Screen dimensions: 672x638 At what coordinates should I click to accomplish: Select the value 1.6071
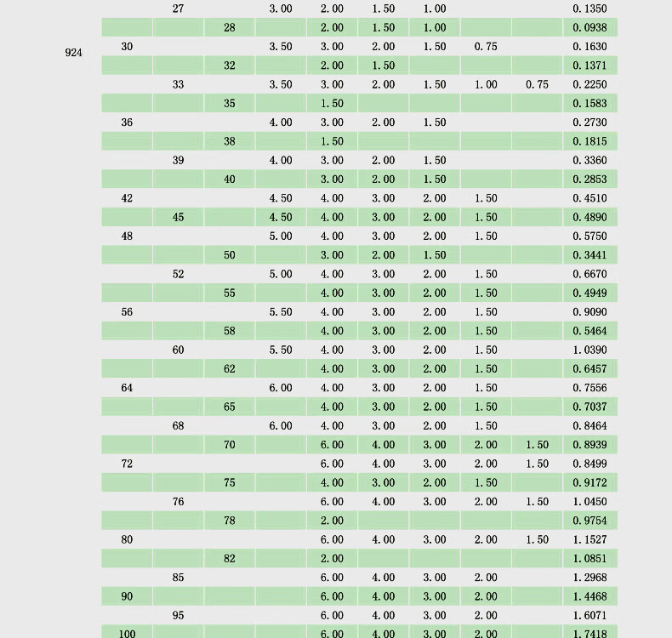click(x=590, y=615)
